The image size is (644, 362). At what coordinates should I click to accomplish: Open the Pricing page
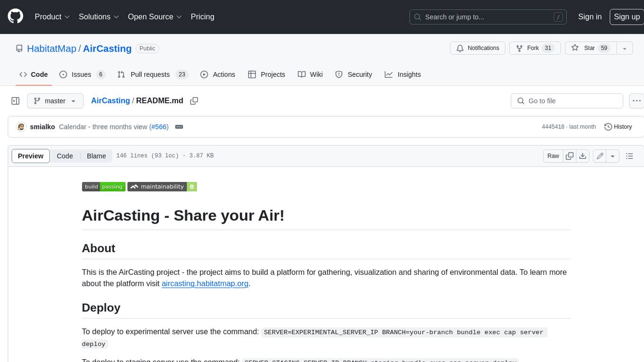[x=202, y=17]
